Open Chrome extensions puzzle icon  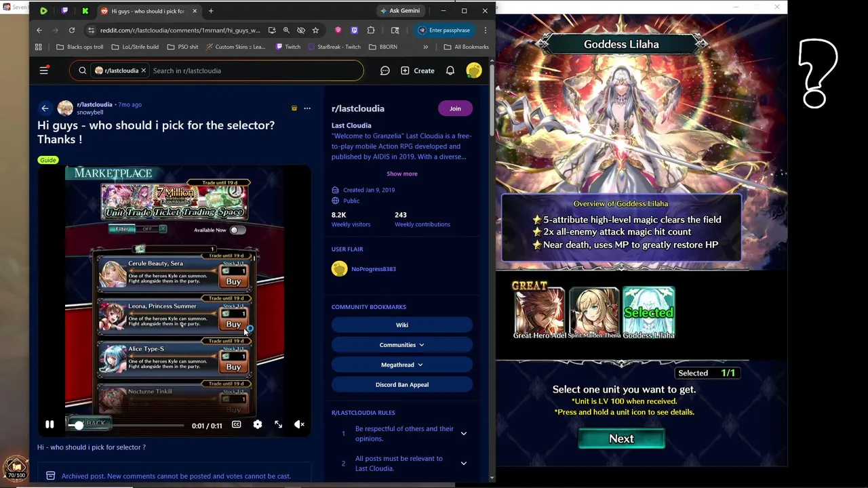(x=370, y=30)
